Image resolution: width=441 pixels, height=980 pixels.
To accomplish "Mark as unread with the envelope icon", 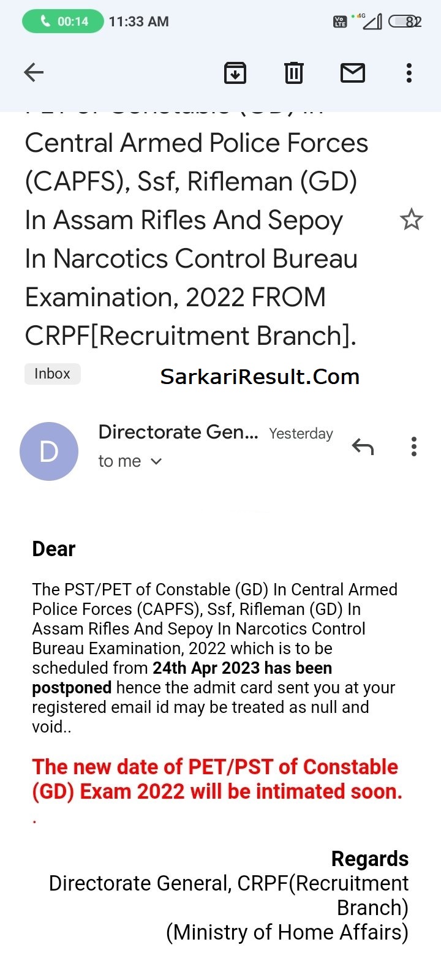I will click(353, 73).
